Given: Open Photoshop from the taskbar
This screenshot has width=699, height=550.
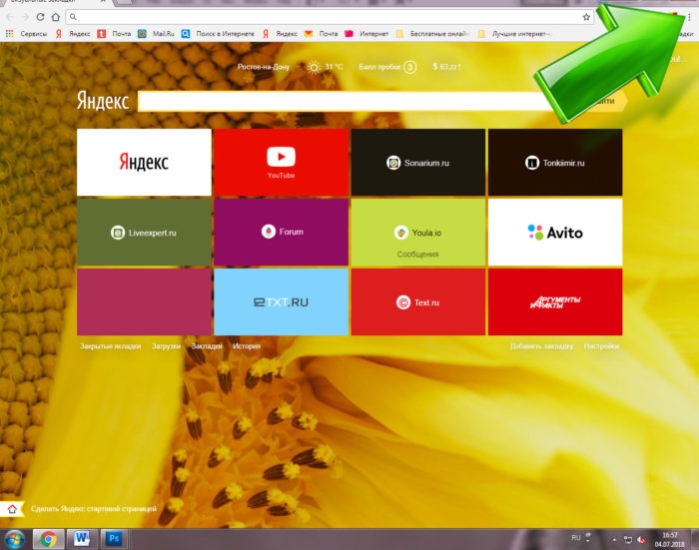Looking at the screenshot, I should pos(114,539).
